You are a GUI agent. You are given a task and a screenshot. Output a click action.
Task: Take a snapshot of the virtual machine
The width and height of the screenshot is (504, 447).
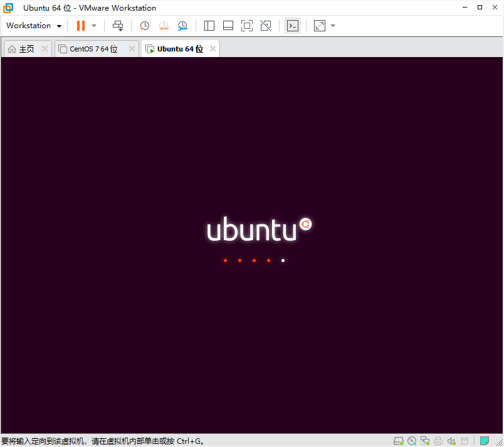[144, 26]
